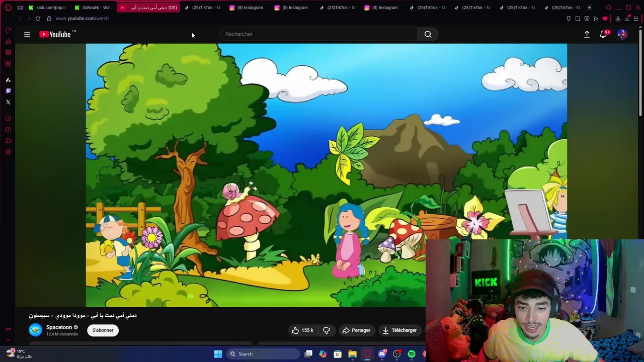The height and width of the screenshot is (362, 644).
Task: Open the 18°C weather widget
Action: point(19,354)
